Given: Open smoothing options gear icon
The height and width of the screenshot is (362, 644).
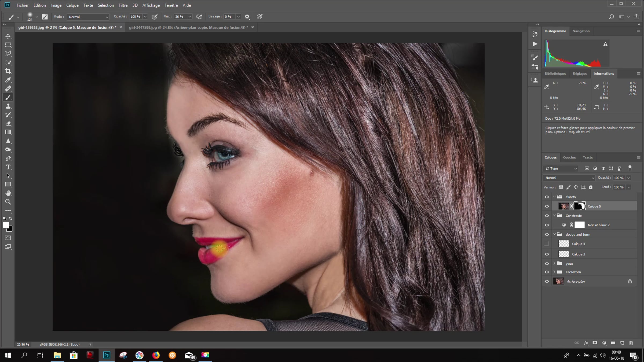Looking at the screenshot, I should 247,17.
